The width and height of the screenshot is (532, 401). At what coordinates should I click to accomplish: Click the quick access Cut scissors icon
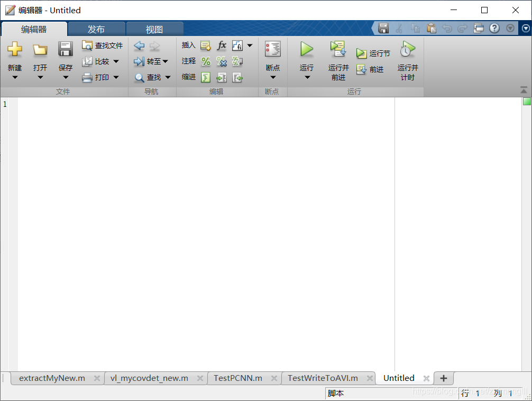(399, 28)
